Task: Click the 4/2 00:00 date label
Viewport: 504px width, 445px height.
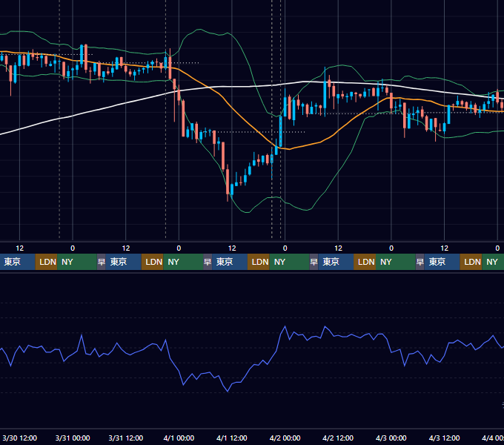Action: click(x=285, y=438)
